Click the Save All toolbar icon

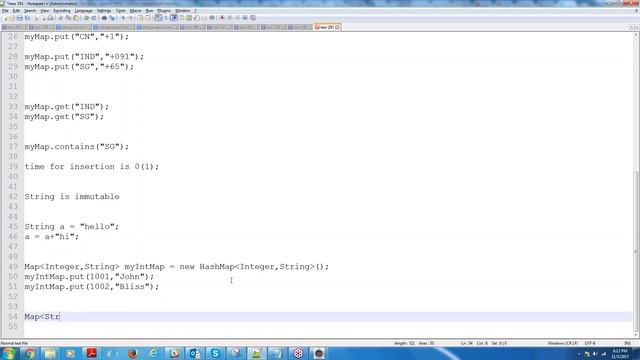point(27,18)
